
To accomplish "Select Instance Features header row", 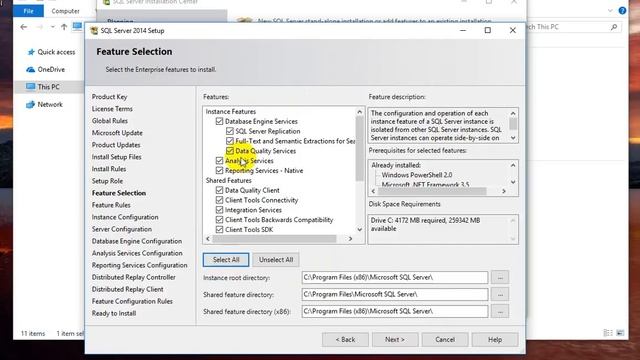I will coord(231,111).
